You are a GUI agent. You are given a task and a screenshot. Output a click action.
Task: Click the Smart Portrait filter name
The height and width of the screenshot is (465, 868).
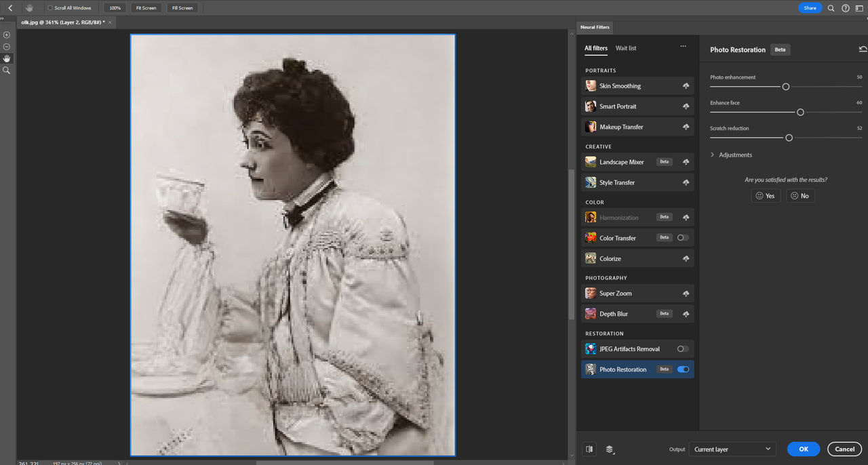coord(618,106)
